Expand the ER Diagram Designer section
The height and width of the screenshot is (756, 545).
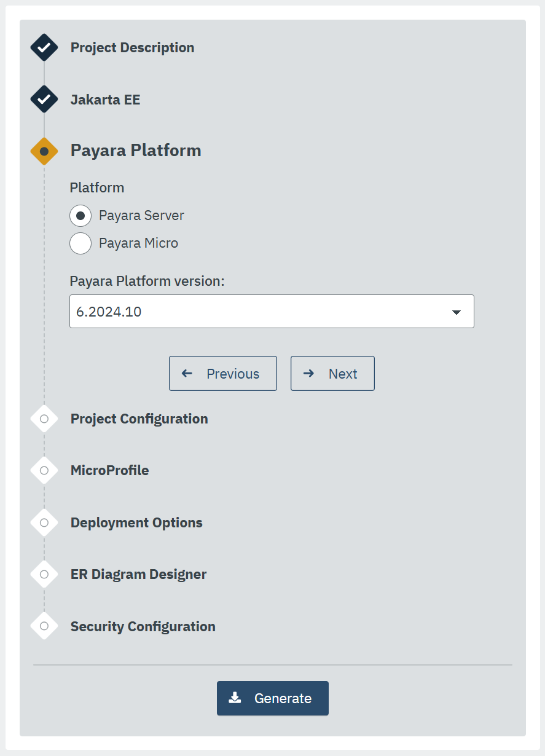(138, 574)
